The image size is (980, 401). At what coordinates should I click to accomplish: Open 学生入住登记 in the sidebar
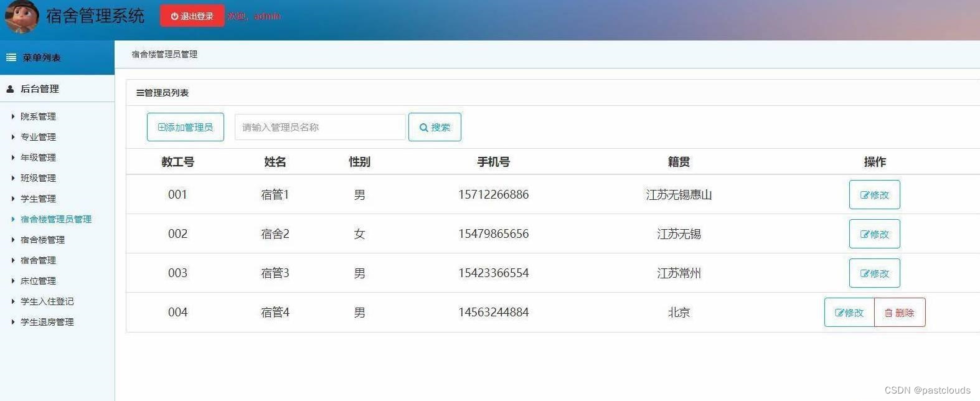(x=47, y=301)
